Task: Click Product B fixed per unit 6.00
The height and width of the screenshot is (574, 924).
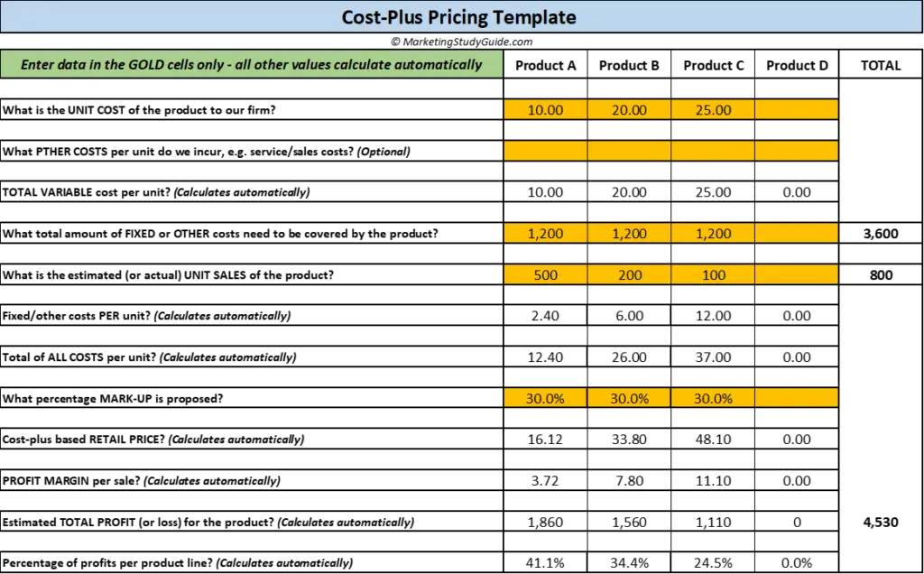Action: (629, 316)
